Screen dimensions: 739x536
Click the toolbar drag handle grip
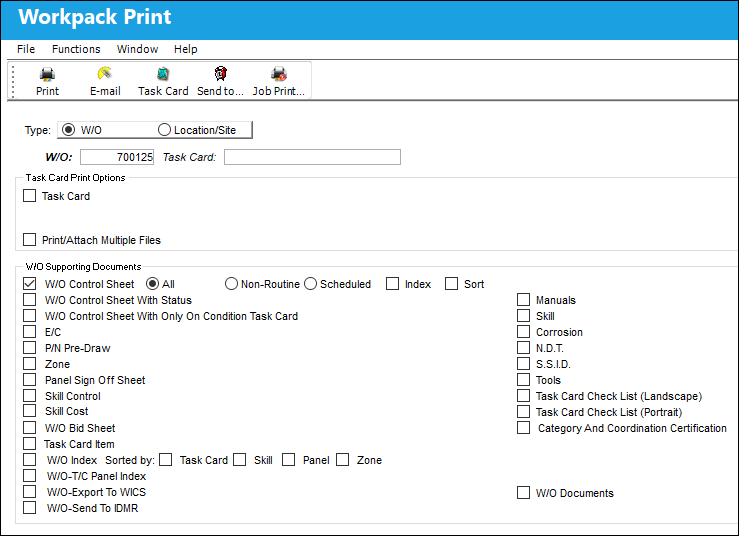point(13,81)
